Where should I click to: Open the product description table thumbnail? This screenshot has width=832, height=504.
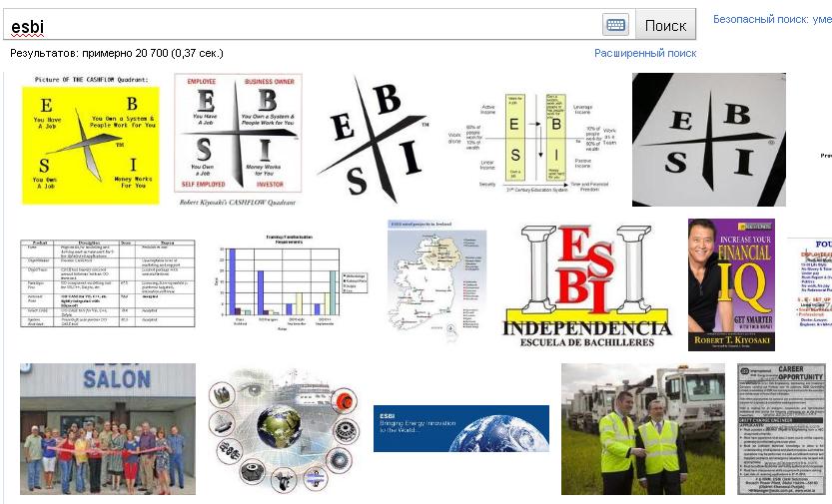(x=107, y=283)
